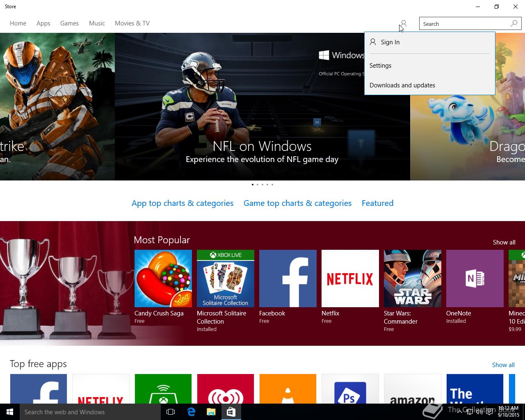525x420 pixels.
Task: Open the VLC orange cone tile
Action: coord(288,388)
